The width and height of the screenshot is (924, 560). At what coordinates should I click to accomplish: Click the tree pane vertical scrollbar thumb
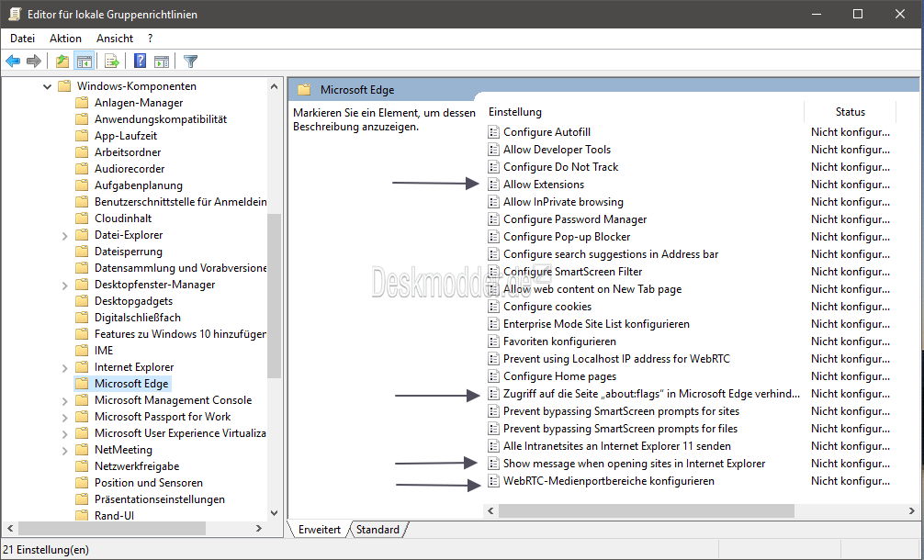274,296
